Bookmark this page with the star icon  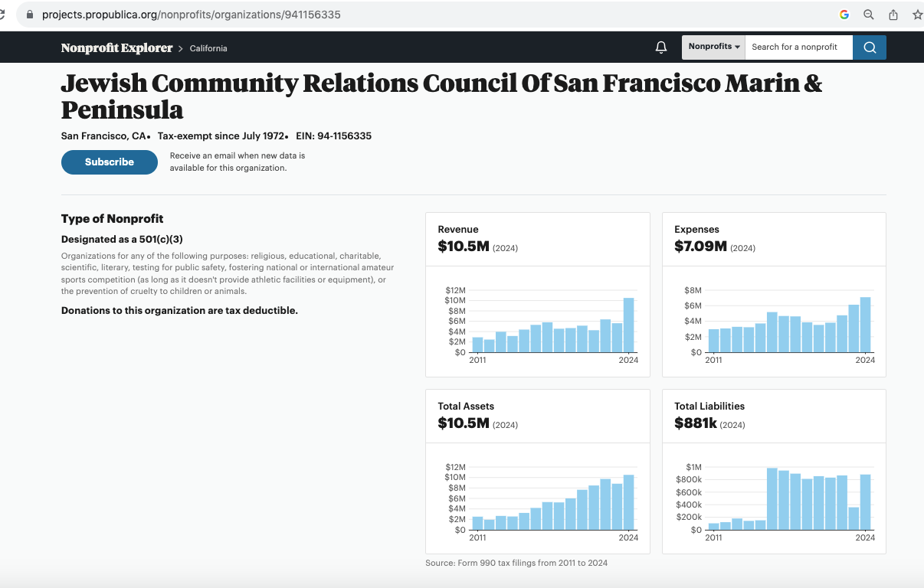917,15
